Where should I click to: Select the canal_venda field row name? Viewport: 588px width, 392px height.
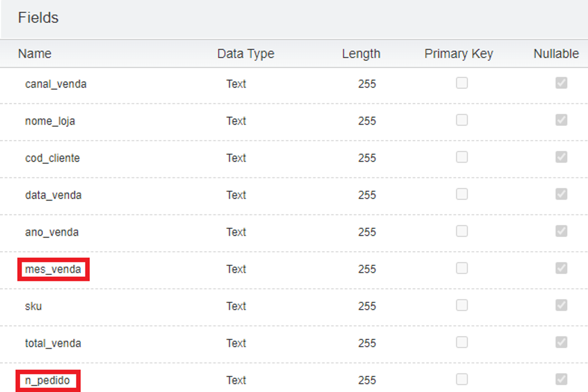pos(56,84)
